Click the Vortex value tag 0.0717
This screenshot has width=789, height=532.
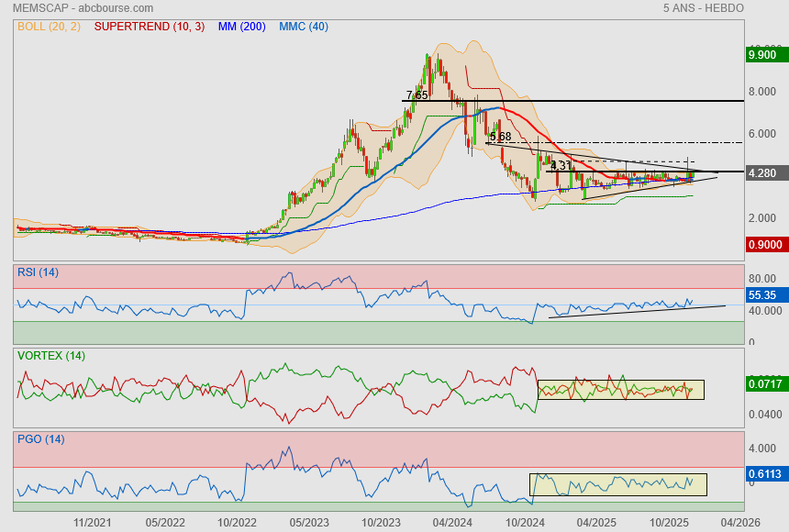click(764, 384)
